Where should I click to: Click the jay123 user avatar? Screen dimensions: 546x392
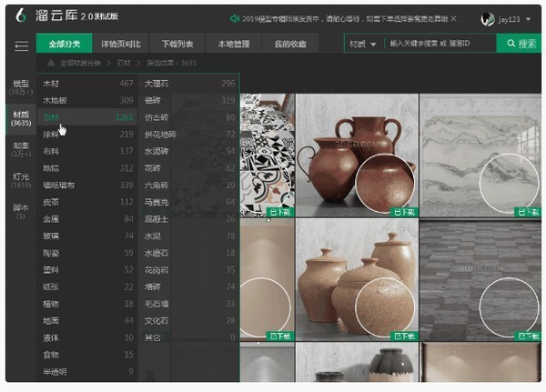[487, 18]
